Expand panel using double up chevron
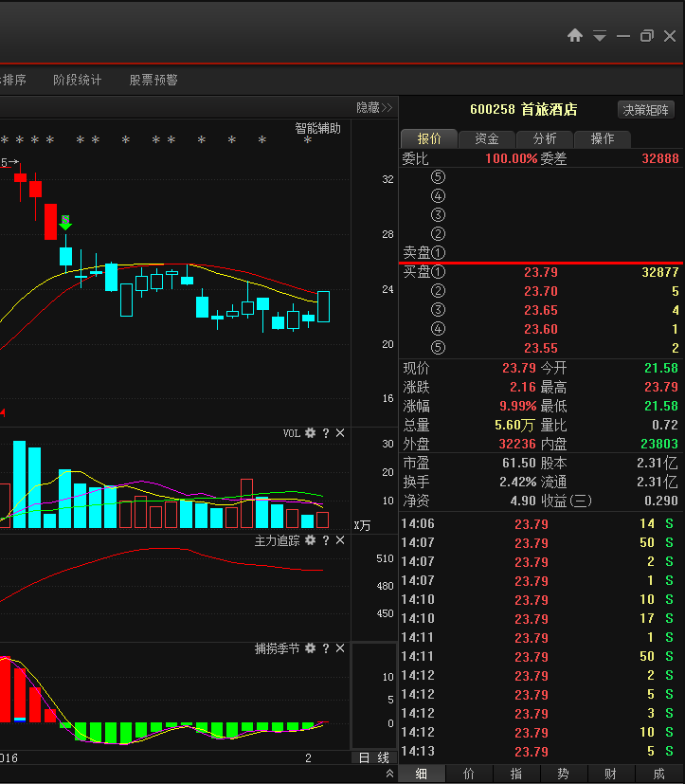This screenshot has width=685, height=784. [x=390, y=775]
